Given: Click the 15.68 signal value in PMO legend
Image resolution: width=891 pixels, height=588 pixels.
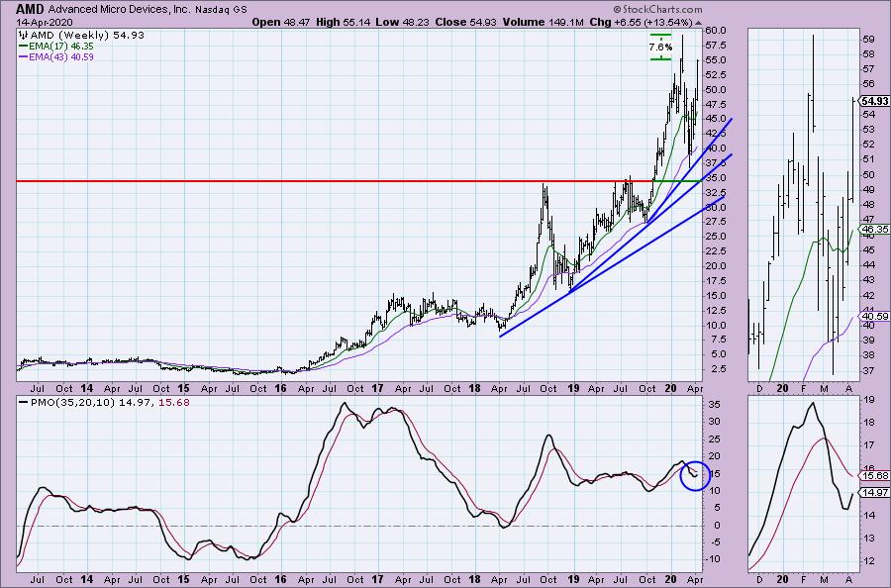Looking at the screenshot, I should 175,403.
